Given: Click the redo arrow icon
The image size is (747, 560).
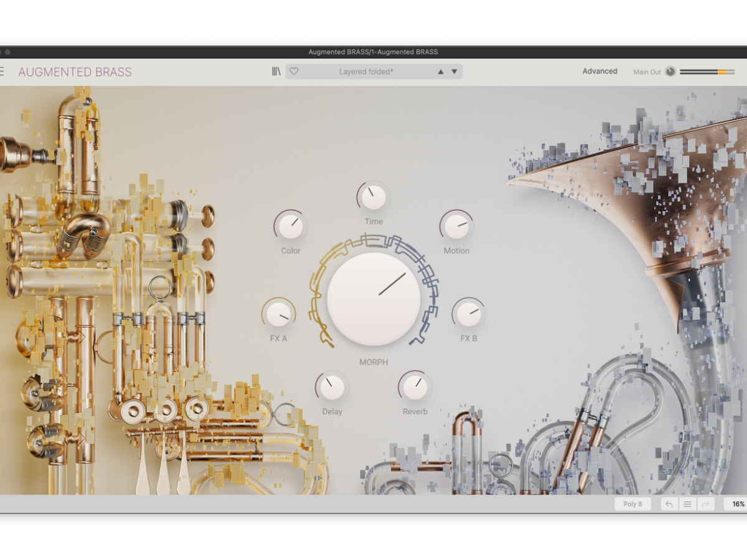Looking at the screenshot, I should [706, 504].
